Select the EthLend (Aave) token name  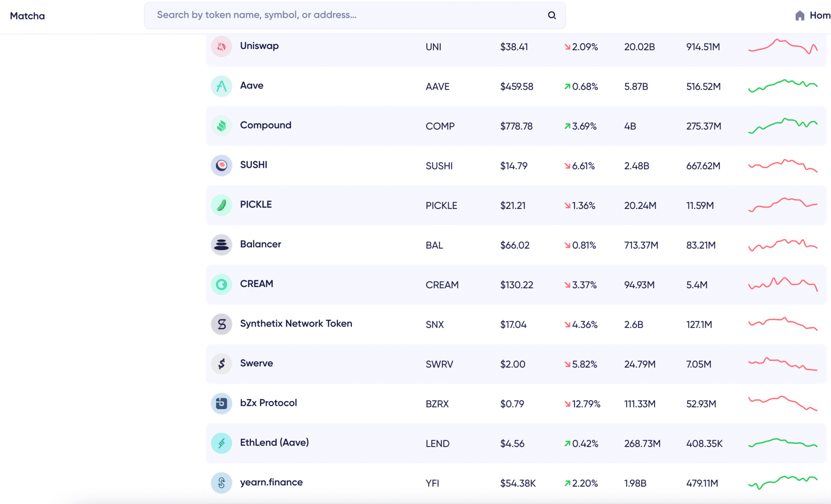click(274, 443)
